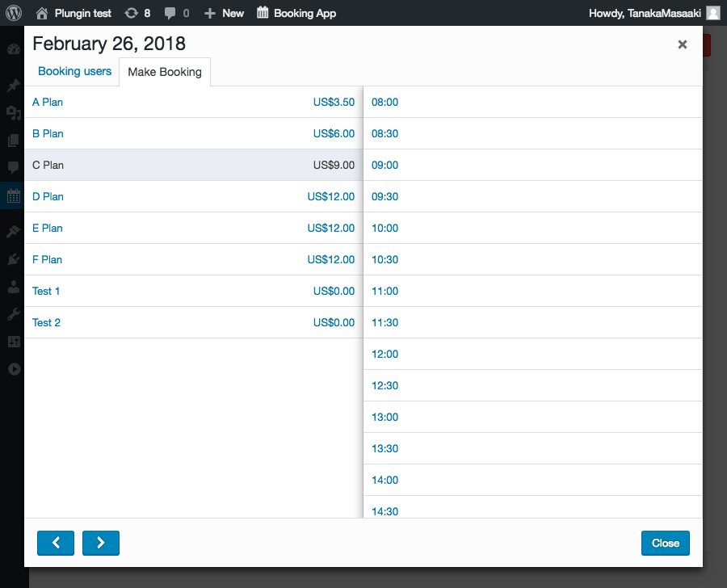Click the comments bubble icon

pyautogui.click(x=170, y=13)
